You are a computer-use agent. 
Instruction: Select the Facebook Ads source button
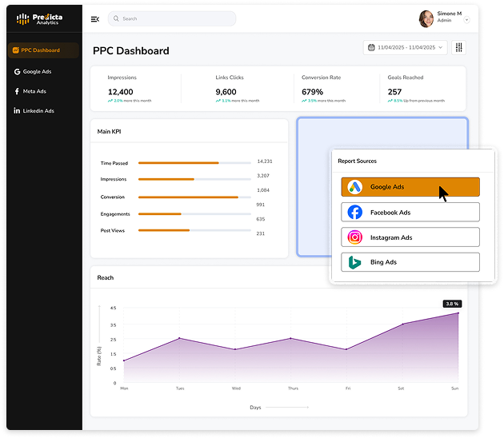pyautogui.click(x=410, y=213)
